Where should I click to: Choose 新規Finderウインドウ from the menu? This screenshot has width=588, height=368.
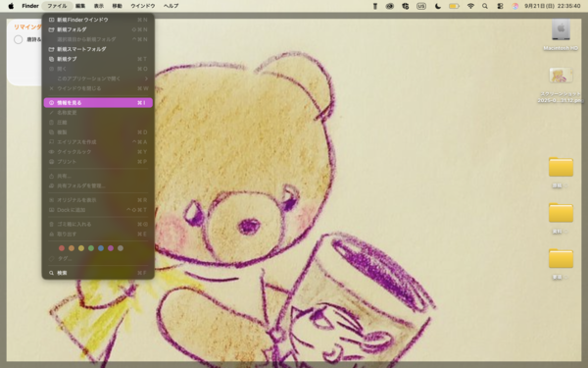point(98,20)
